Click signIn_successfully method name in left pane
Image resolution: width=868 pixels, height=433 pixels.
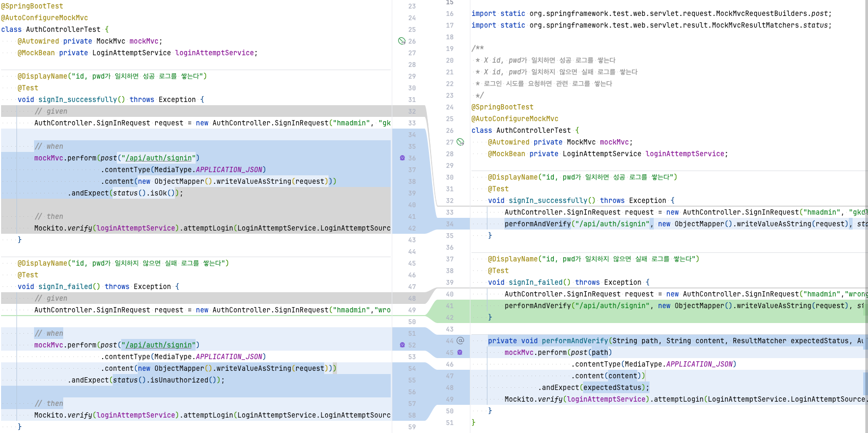tap(78, 99)
